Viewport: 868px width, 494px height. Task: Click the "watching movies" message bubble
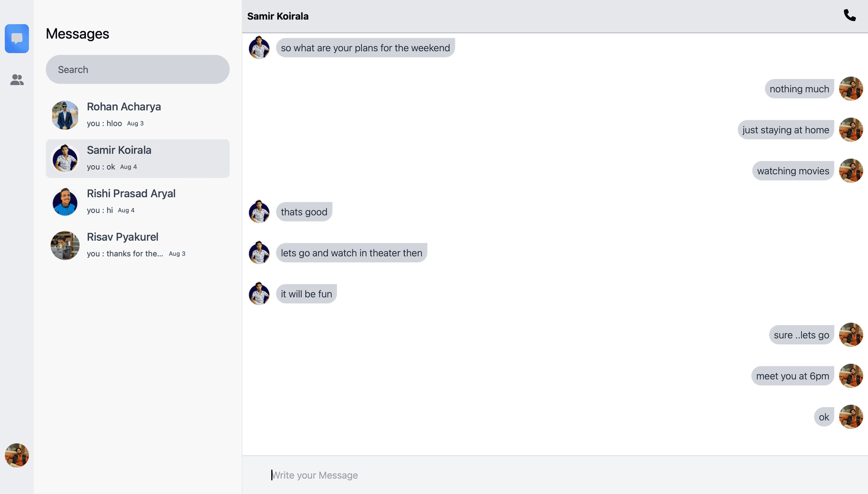click(x=793, y=171)
